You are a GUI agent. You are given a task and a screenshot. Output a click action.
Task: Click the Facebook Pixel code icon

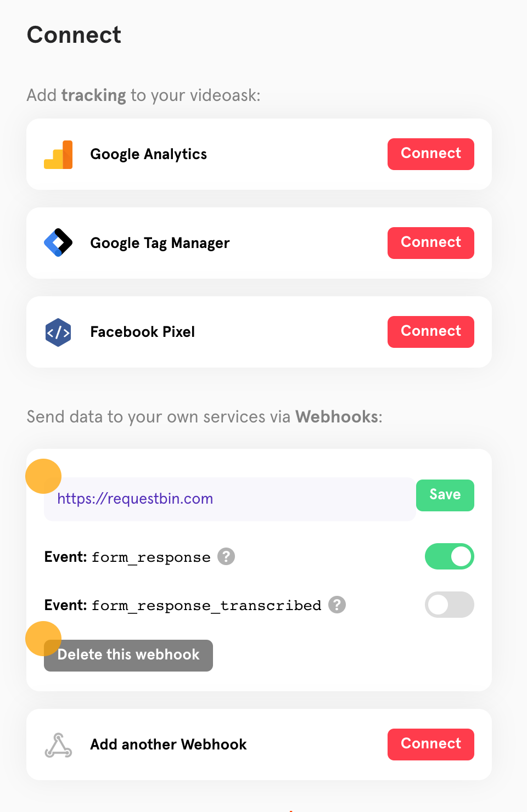(x=58, y=332)
